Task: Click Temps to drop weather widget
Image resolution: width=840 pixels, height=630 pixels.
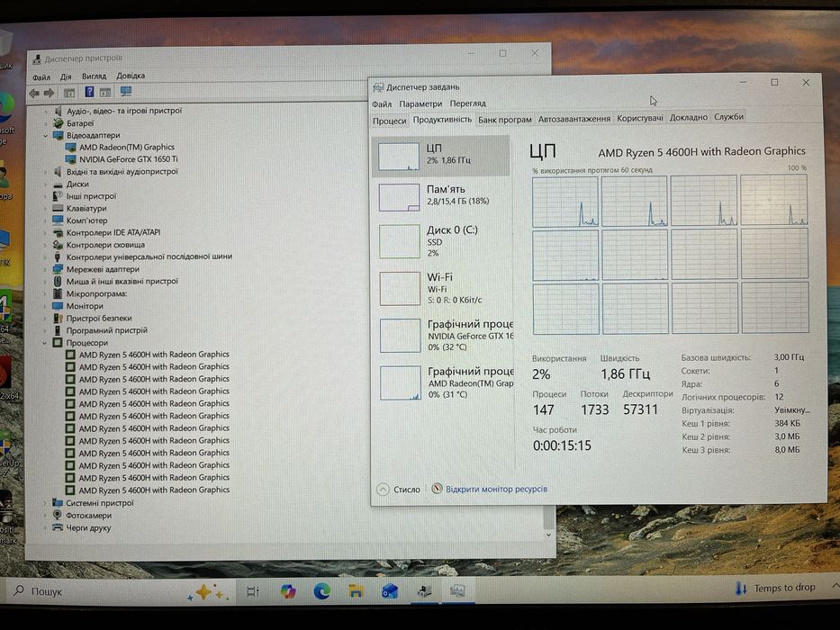Action: (x=775, y=589)
